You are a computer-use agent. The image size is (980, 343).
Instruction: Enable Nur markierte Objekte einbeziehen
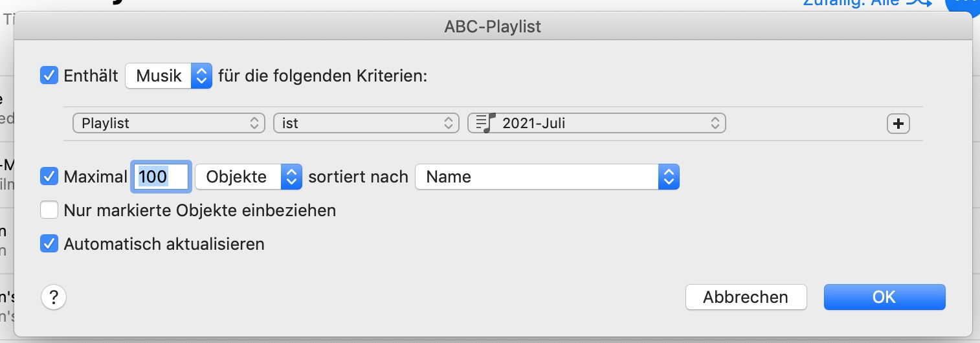click(x=49, y=210)
